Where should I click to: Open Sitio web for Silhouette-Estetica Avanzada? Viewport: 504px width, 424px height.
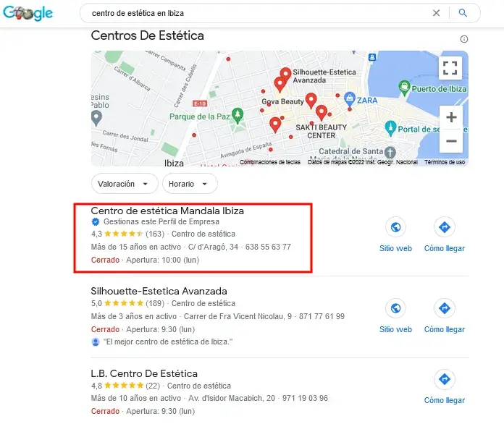tap(395, 315)
